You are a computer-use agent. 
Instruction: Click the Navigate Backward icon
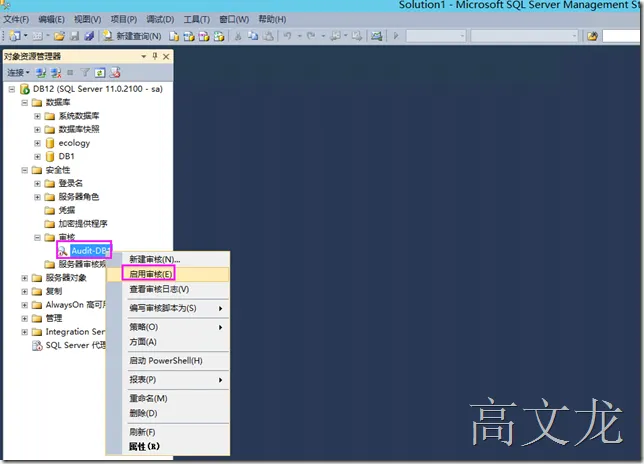(x=335, y=36)
